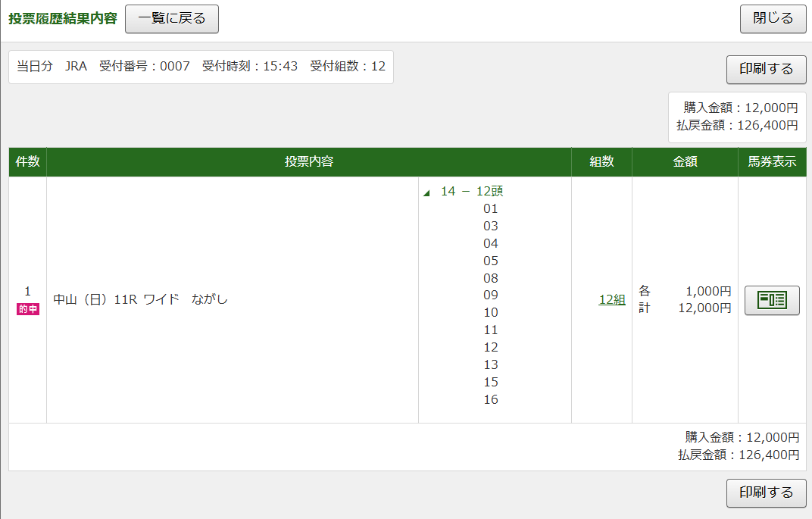Click the 計 12,000円 amount
The width and height of the screenshot is (812, 519).
(x=685, y=308)
